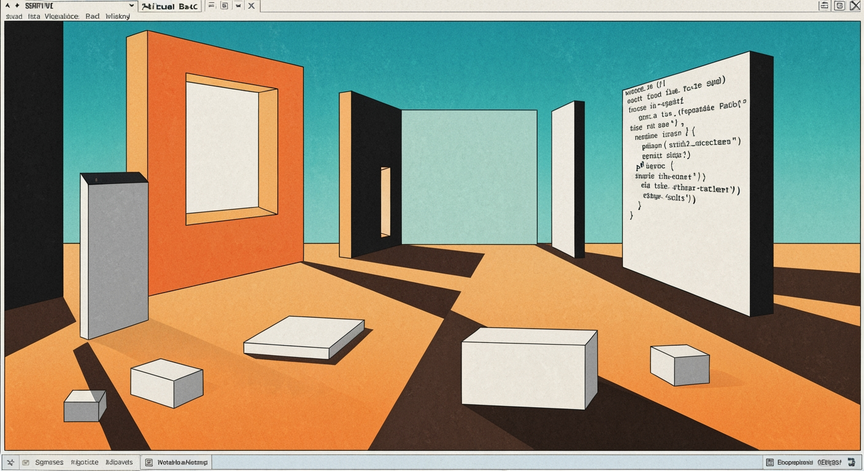Open the "svad" menu
The height and width of the screenshot is (471, 864).
click(x=14, y=17)
